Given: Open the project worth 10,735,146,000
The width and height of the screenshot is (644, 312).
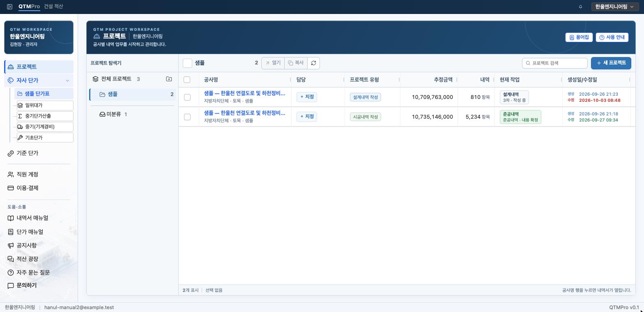Looking at the screenshot, I should 244,113.
